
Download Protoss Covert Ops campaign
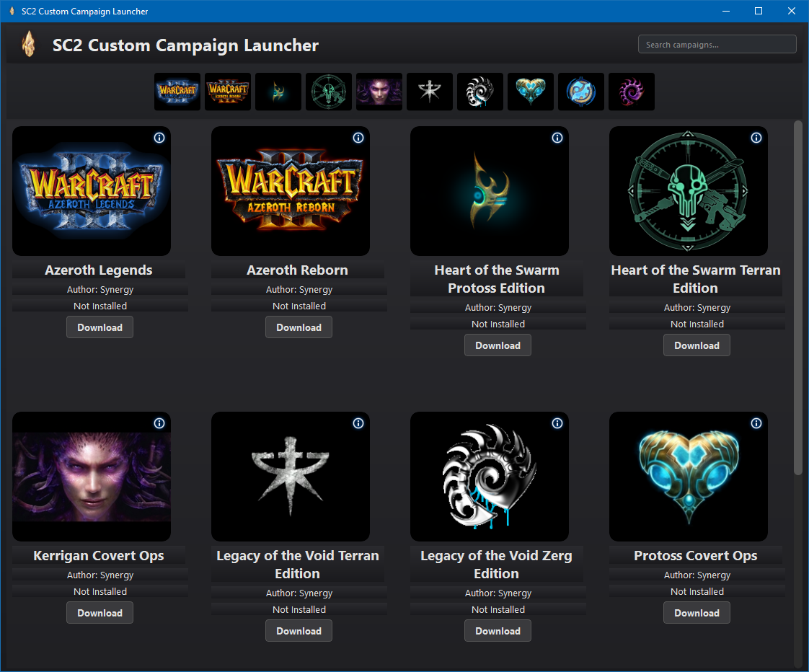[x=697, y=613]
